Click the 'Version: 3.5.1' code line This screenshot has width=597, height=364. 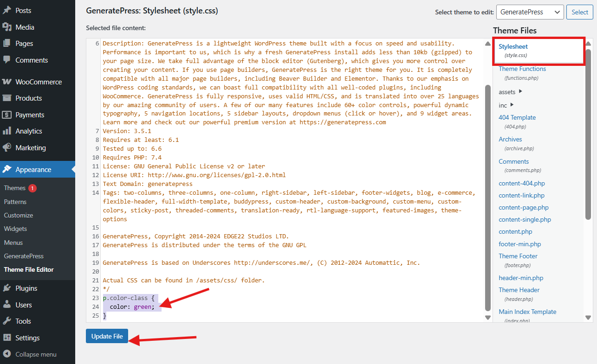127,131
